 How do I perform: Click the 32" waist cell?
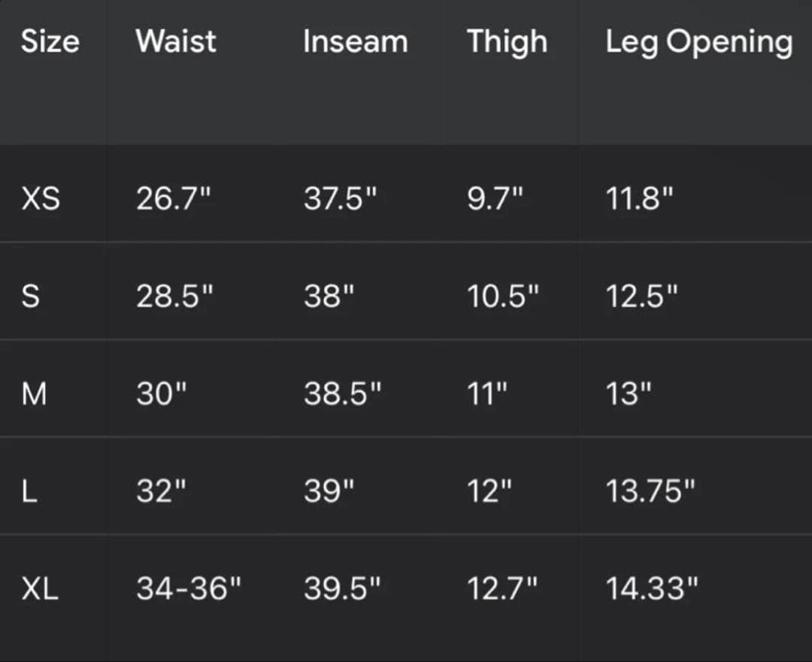coord(161,491)
